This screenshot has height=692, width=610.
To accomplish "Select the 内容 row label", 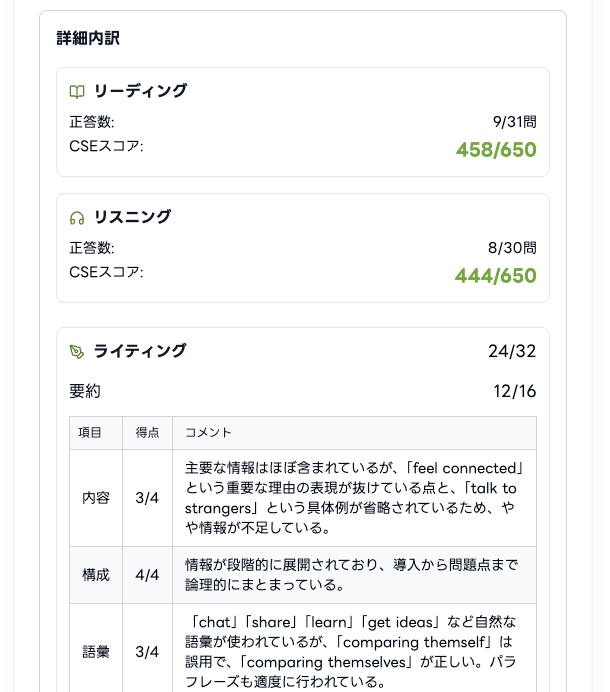I will 96,498.
